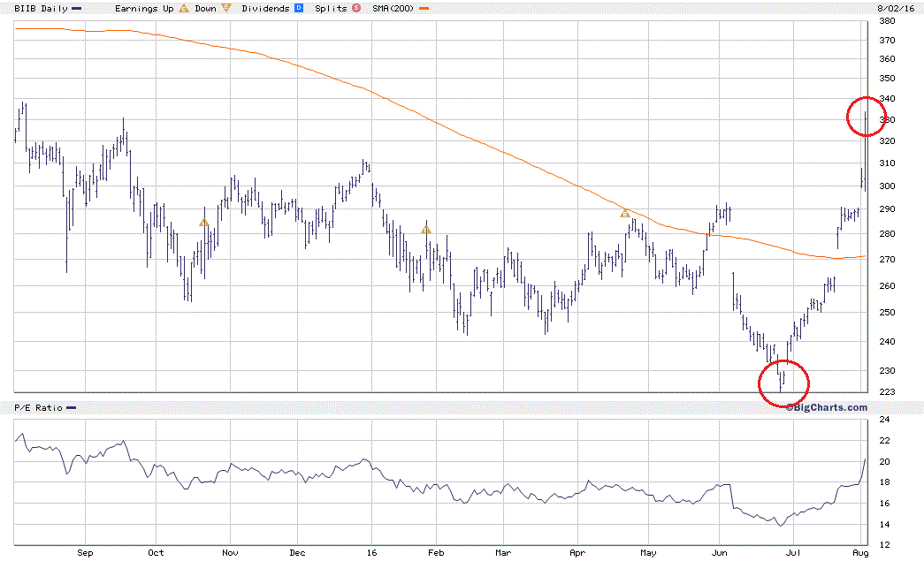Click the 380 price axis label
924x561 pixels.
coord(887,21)
